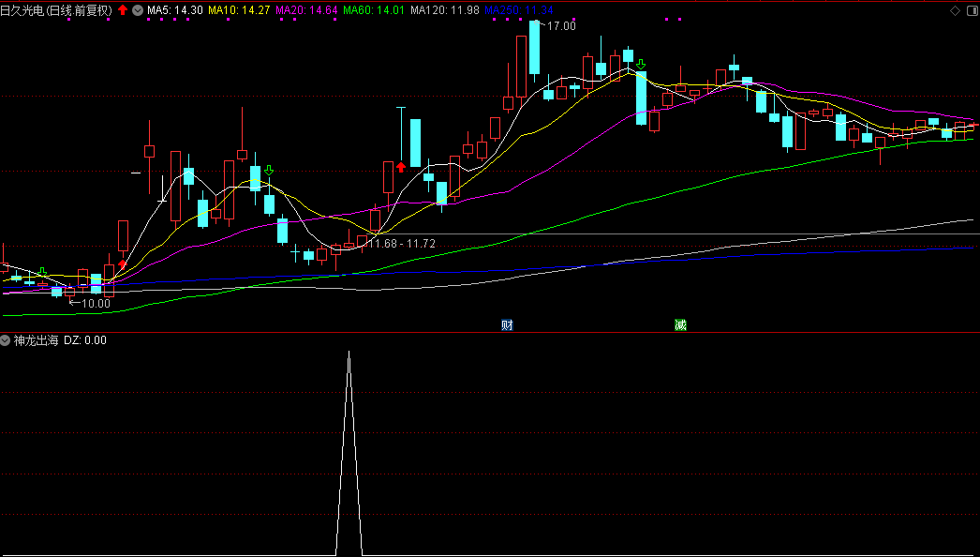Screen dimensions: 980x557
Task: Click the large cyan candle below the top green arrow
Action: click(x=641, y=98)
